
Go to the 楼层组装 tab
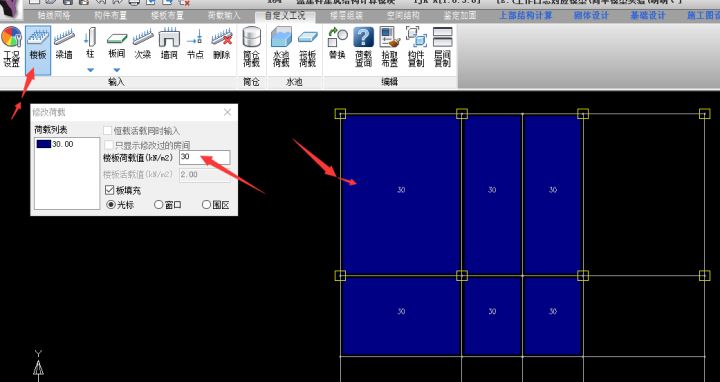pos(346,16)
